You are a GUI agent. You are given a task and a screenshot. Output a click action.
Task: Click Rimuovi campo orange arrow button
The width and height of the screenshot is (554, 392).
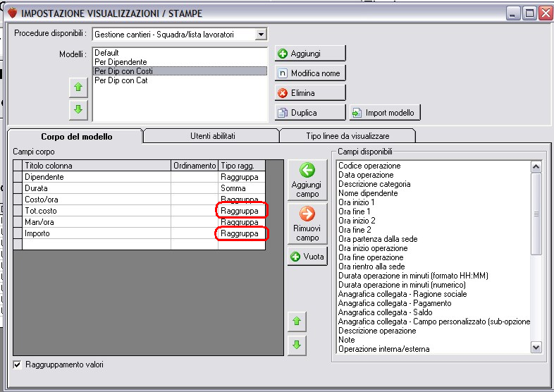307,224
